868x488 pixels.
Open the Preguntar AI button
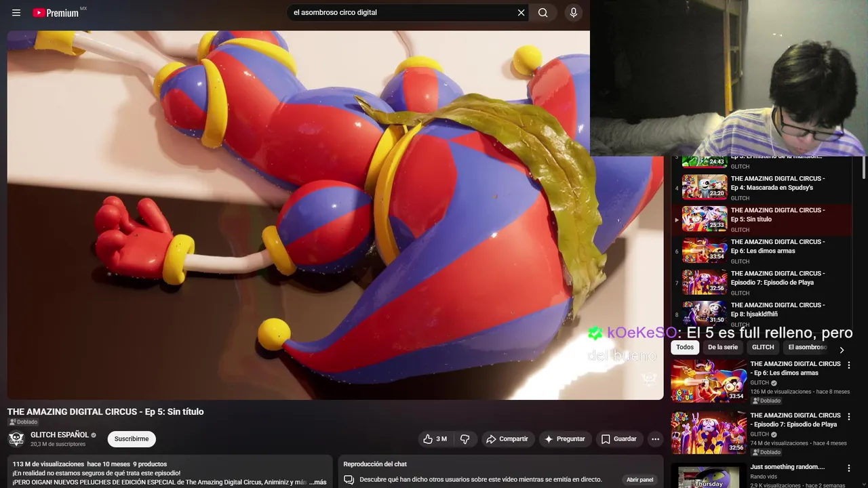pyautogui.click(x=565, y=439)
